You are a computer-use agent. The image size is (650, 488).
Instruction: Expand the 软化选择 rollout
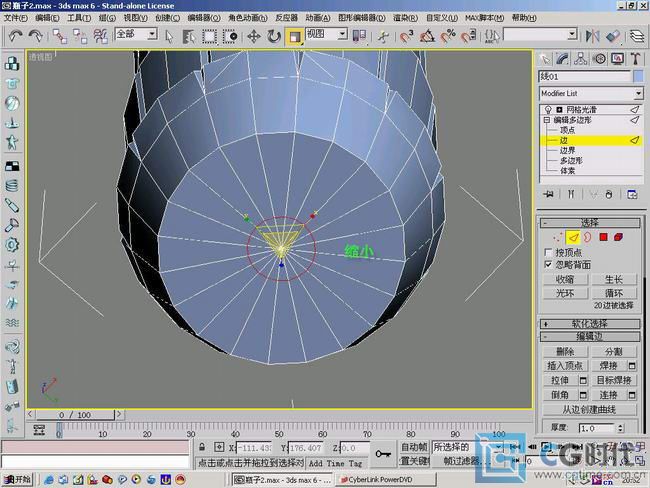(x=590, y=324)
